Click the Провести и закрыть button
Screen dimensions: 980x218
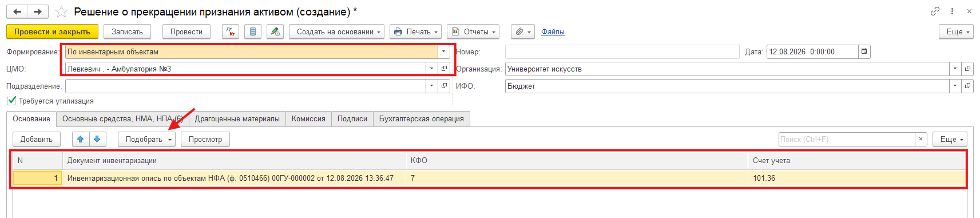pyautogui.click(x=52, y=31)
